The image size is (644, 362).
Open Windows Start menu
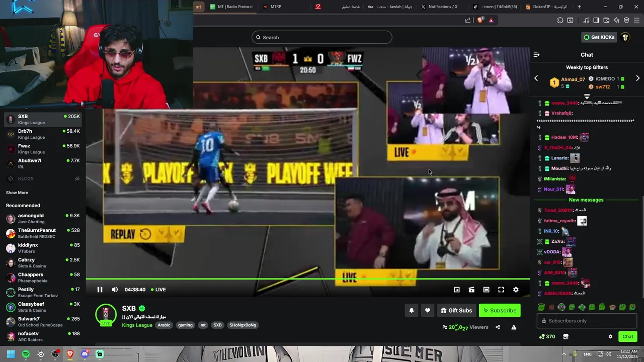tap(11, 354)
